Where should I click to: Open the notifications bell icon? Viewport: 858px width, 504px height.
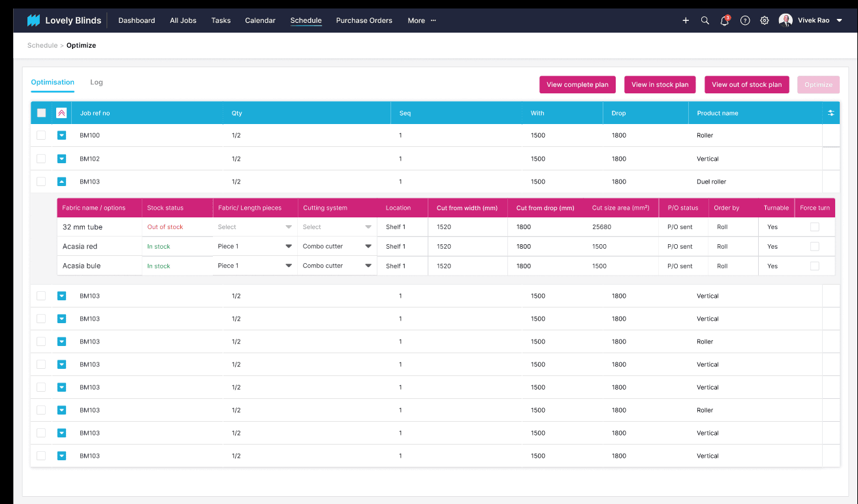tap(724, 21)
